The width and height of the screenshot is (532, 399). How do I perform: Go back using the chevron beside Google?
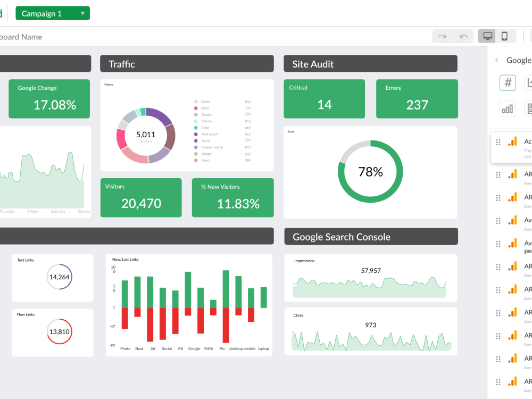pyautogui.click(x=497, y=60)
